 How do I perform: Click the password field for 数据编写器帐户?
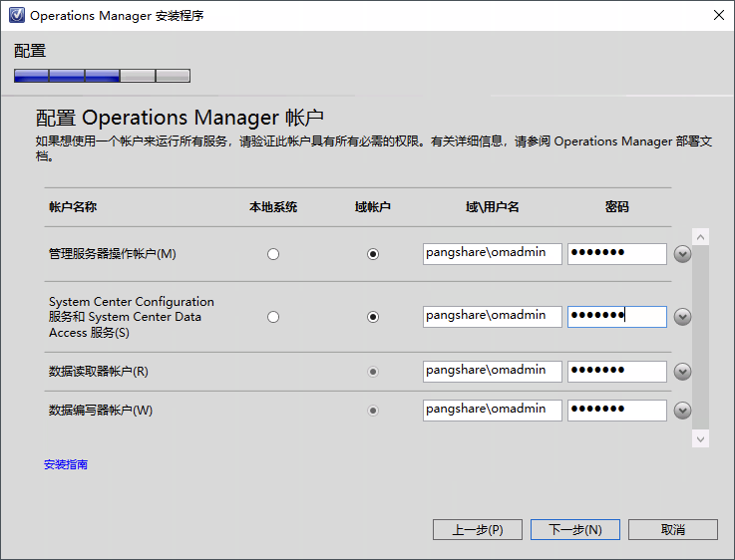point(617,411)
